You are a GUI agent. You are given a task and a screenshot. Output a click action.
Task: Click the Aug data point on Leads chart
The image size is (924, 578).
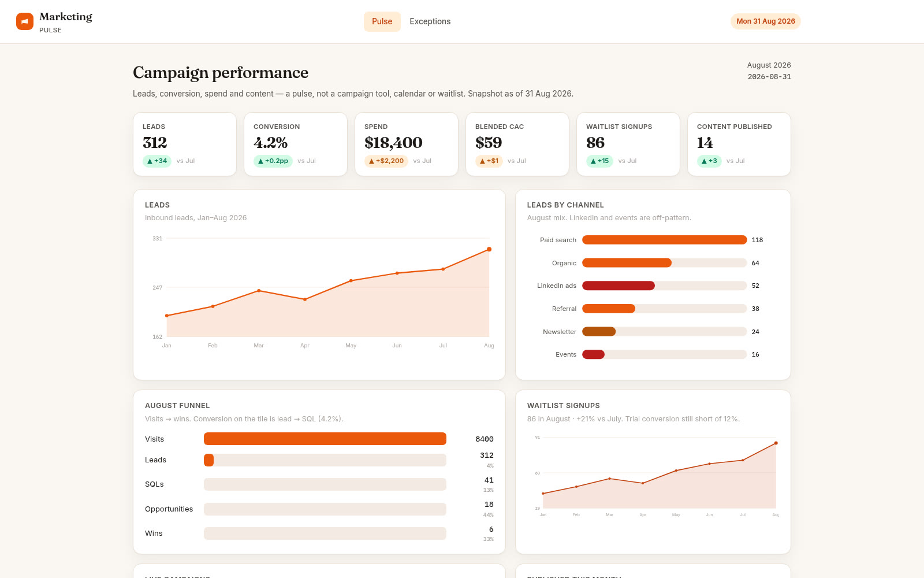point(489,249)
